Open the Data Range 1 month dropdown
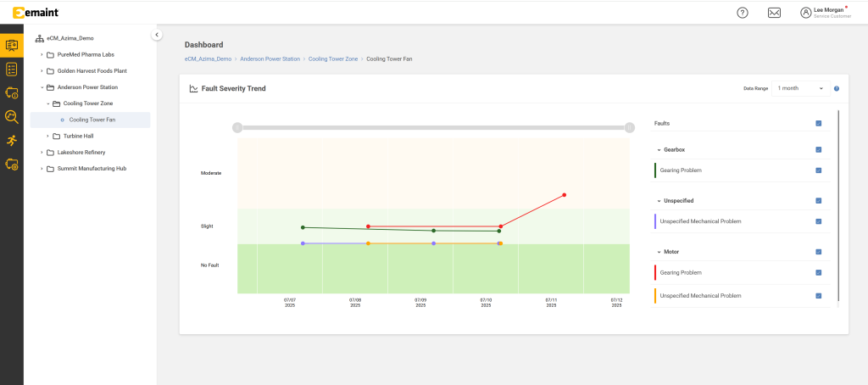The image size is (868, 385). pos(800,88)
